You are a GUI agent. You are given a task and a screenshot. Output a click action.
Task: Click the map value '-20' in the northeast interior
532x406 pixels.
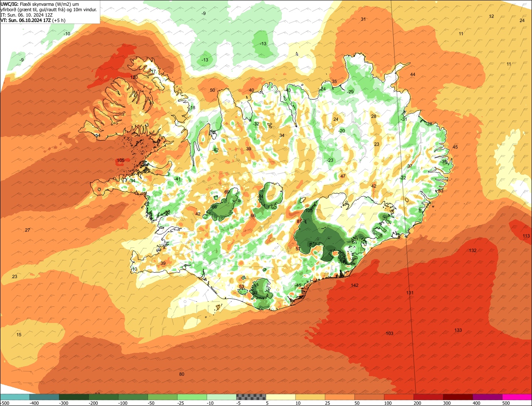[342, 131]
